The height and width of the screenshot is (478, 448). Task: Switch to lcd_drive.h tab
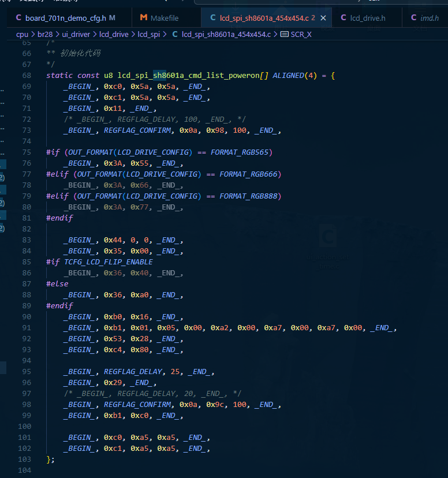point(368,18)
